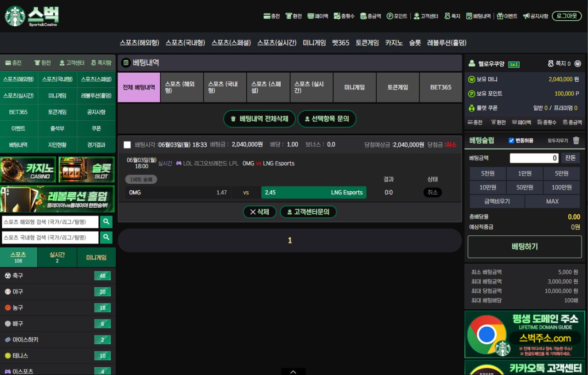
Task: Open the 카지노 CASINO banner
Action: pyautogui.click(x=28, y=170)
